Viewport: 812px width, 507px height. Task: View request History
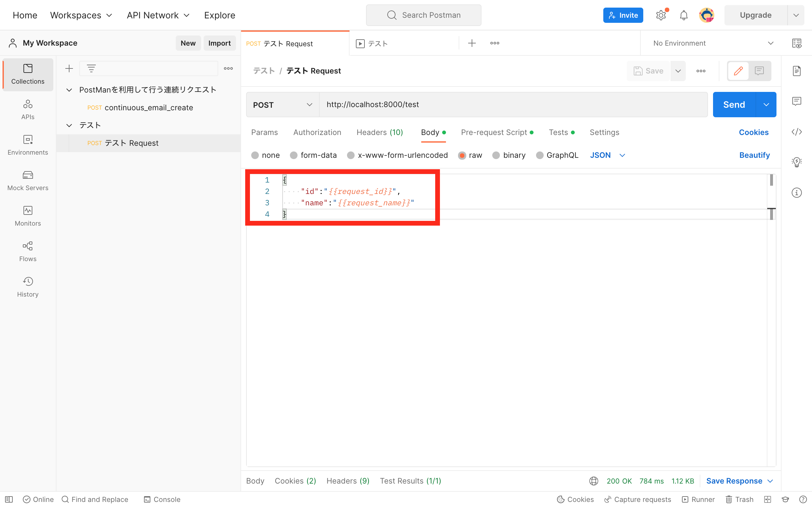coord(28,286)
